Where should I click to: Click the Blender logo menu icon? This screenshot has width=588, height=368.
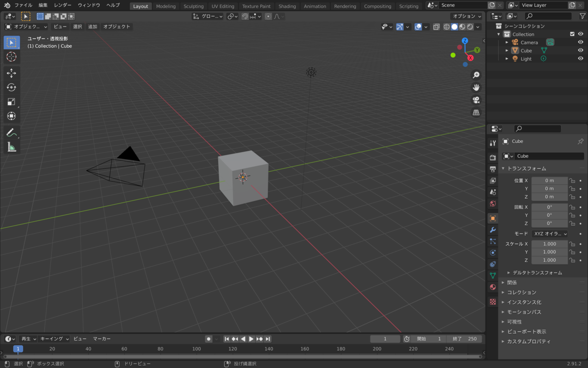coord(7,5)
